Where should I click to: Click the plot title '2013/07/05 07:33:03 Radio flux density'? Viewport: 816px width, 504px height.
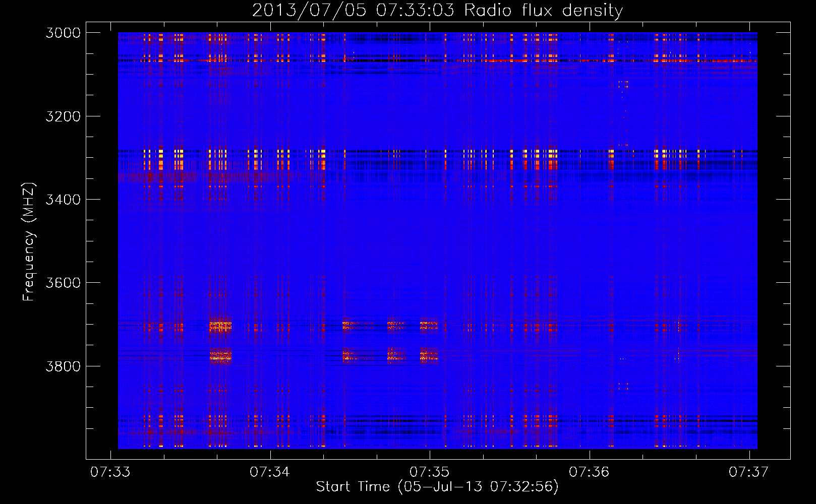[437, 11]
